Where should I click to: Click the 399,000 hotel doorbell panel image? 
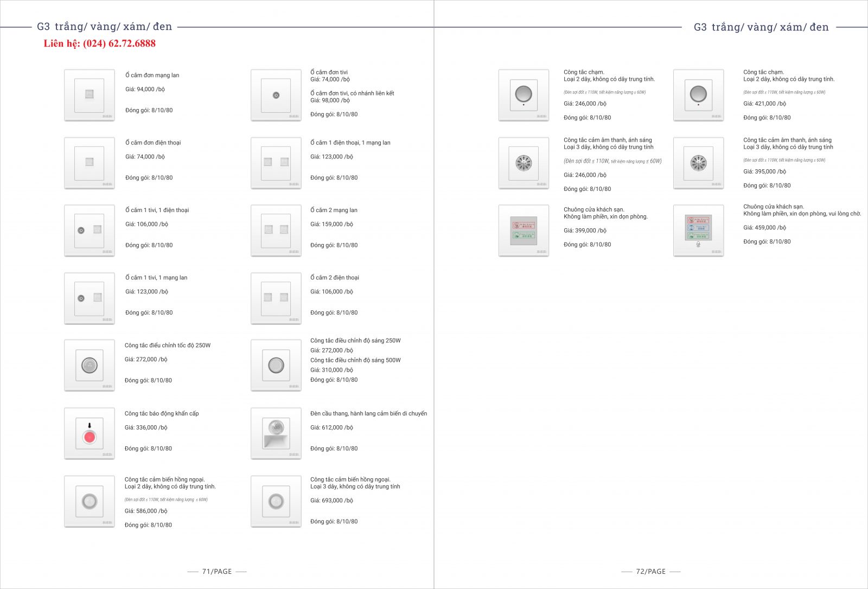[x=524, y=230]
